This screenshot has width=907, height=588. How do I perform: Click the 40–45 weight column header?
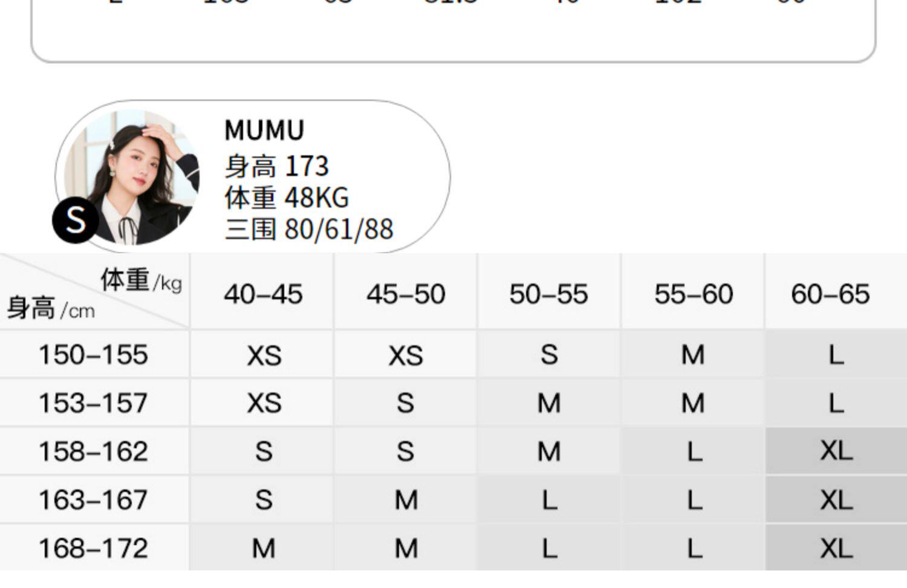tap(263, 294)
